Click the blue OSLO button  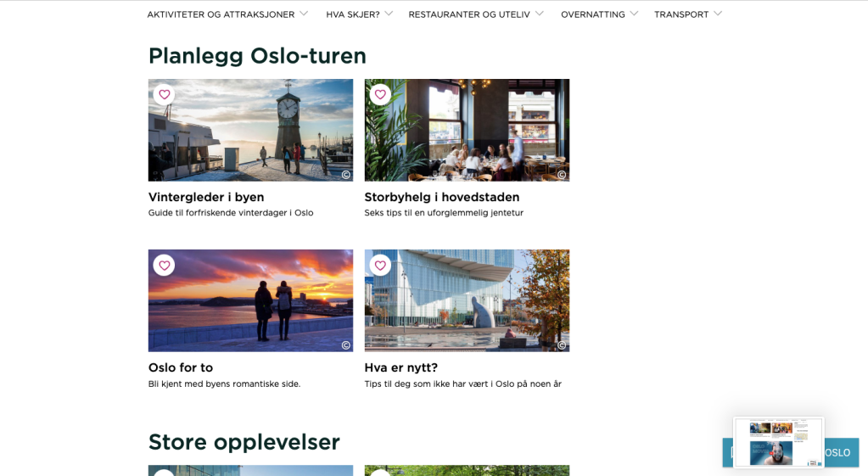(842, 453)
